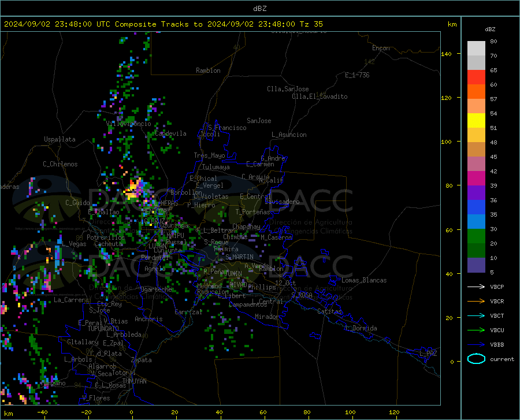Click the La_Carrera map label
The image size is (520, 420).
tap(71, 300)
